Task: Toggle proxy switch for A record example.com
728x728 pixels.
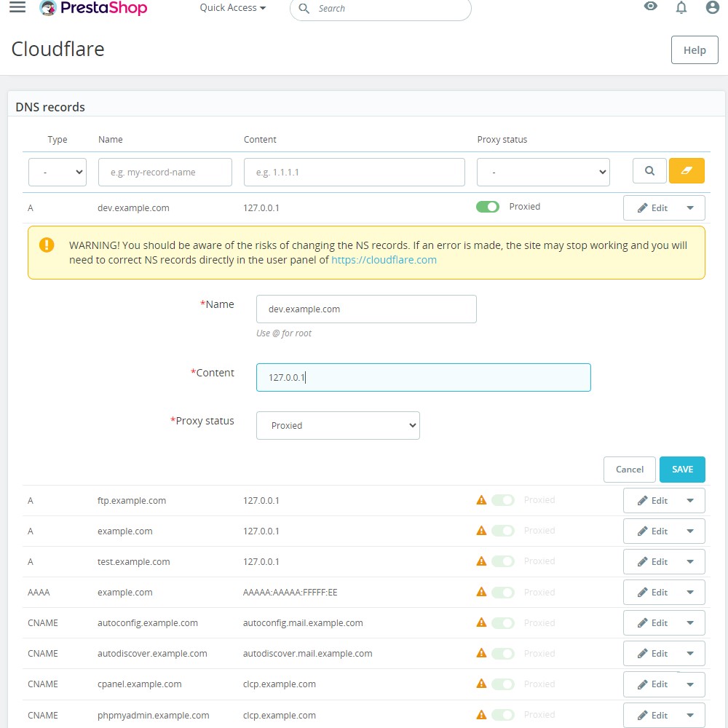Action: [503, 531]
